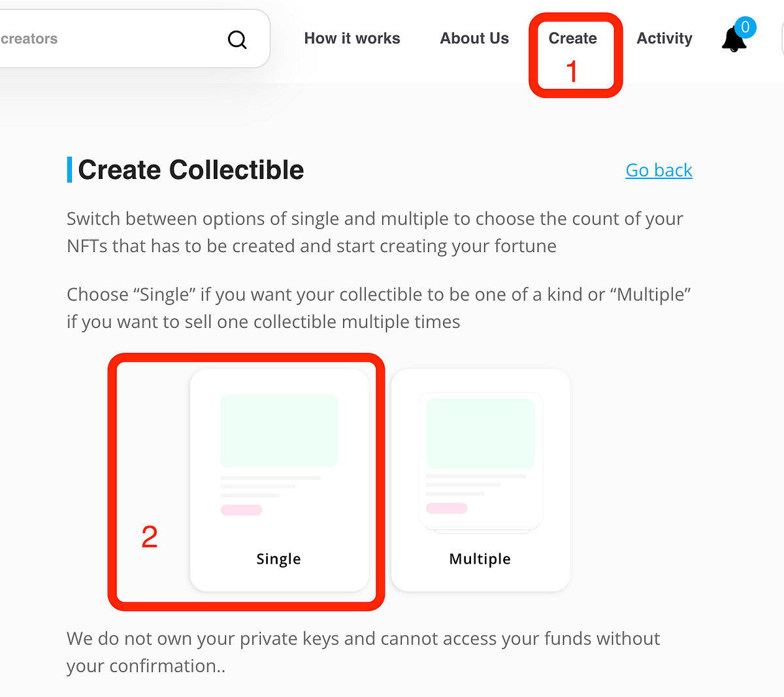Click the pink pill in the Single card
The height and width of the screenshot is (697, 784).
241,510
